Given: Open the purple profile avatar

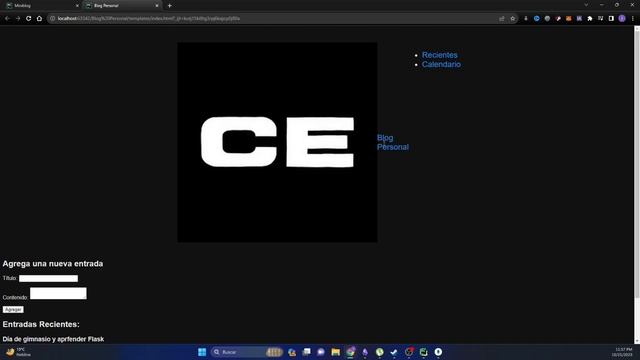Looking at the screenshot, I should 622,18.
